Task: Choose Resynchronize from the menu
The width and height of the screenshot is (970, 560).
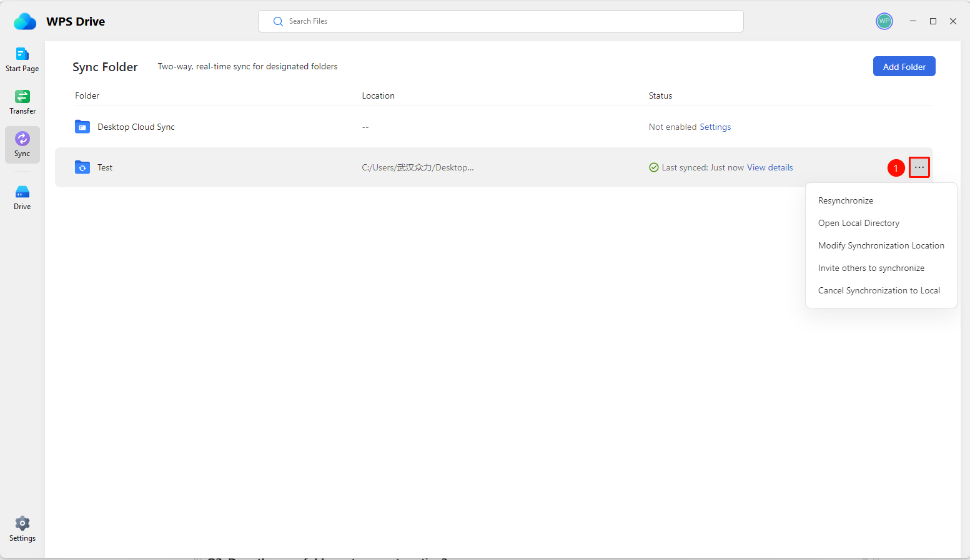Action: tap(846, 200)
